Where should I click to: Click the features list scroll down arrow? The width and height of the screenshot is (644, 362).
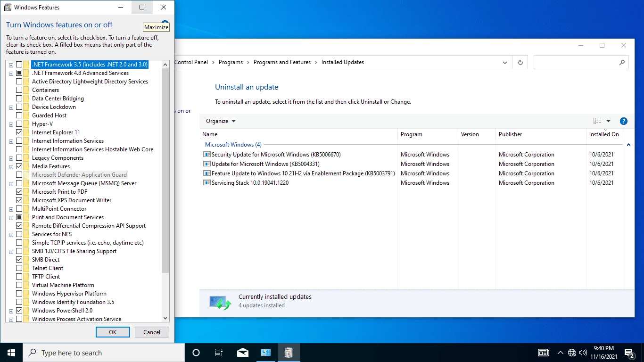coord(165,318)
